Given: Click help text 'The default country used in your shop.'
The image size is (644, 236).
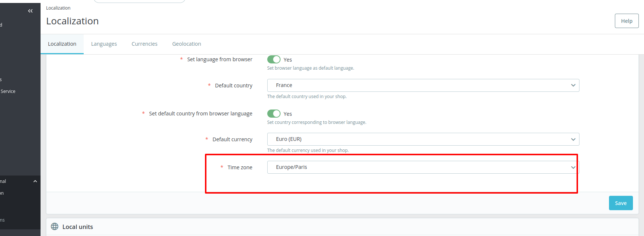Looking at the screenshot, I should 307,97.
